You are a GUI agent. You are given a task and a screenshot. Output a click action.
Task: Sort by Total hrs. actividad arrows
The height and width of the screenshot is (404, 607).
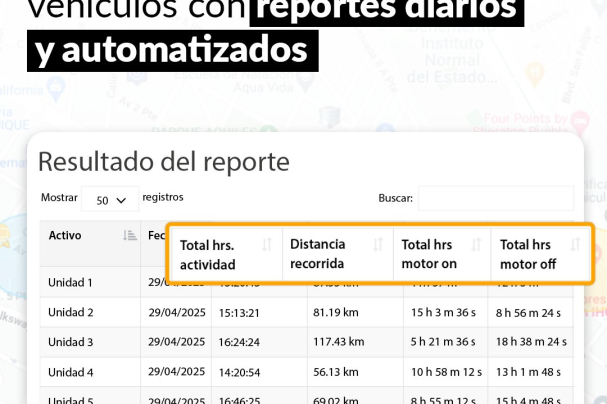[267, 245]
